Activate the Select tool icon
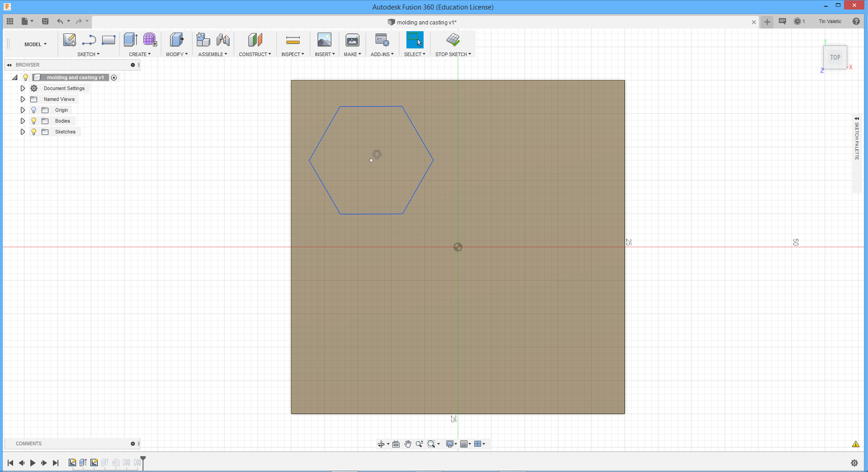The image size is (868, 472). click(415, 40)
